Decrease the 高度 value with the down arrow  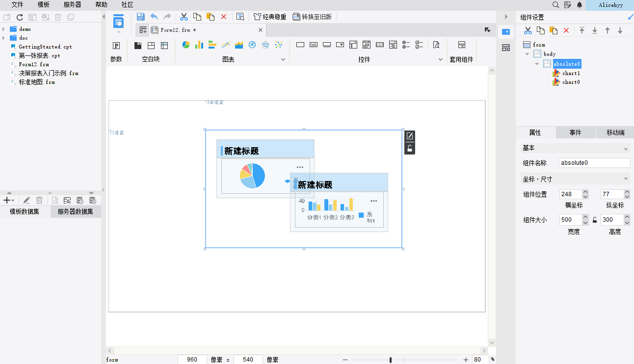[x=627, y=222]
